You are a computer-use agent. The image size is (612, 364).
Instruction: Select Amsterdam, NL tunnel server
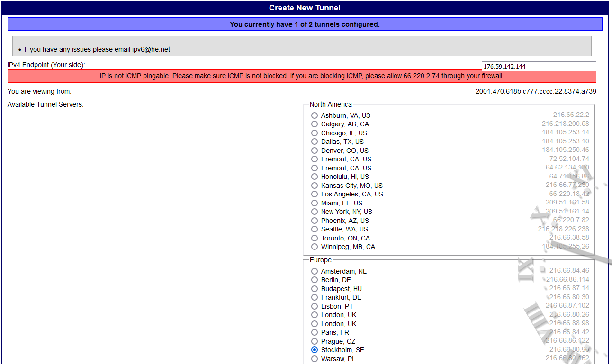[315, 271]
